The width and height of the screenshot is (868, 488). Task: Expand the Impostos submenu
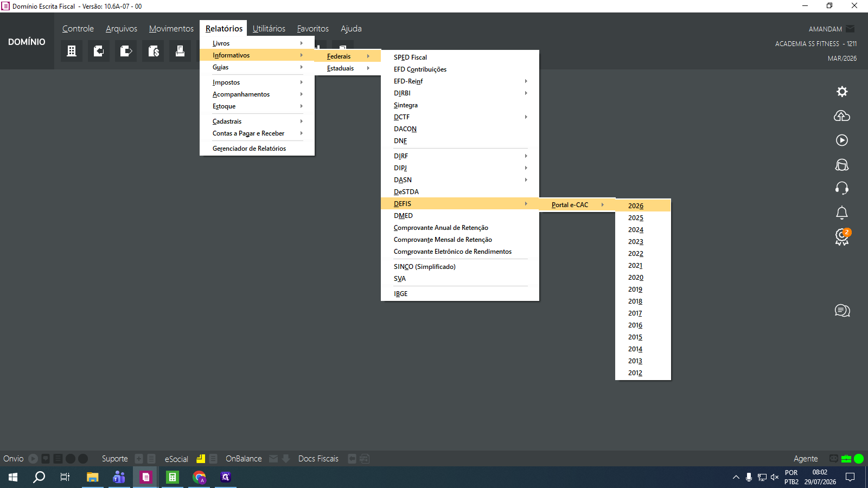pos(257,82)
